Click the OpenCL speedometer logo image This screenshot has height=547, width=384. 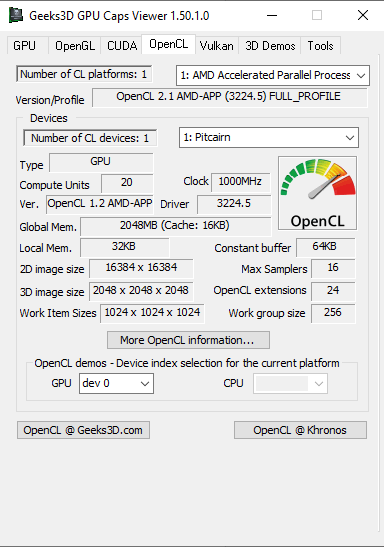[317, 193]
